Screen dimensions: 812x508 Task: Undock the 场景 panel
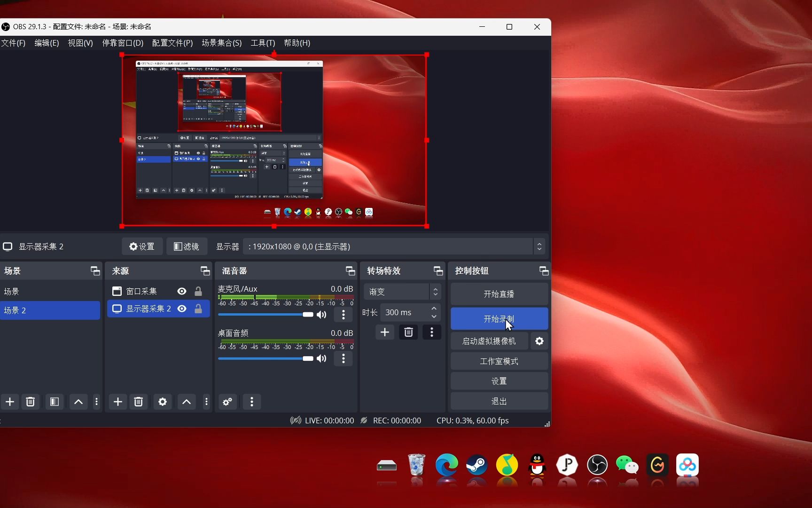click(x=95, y=271)
